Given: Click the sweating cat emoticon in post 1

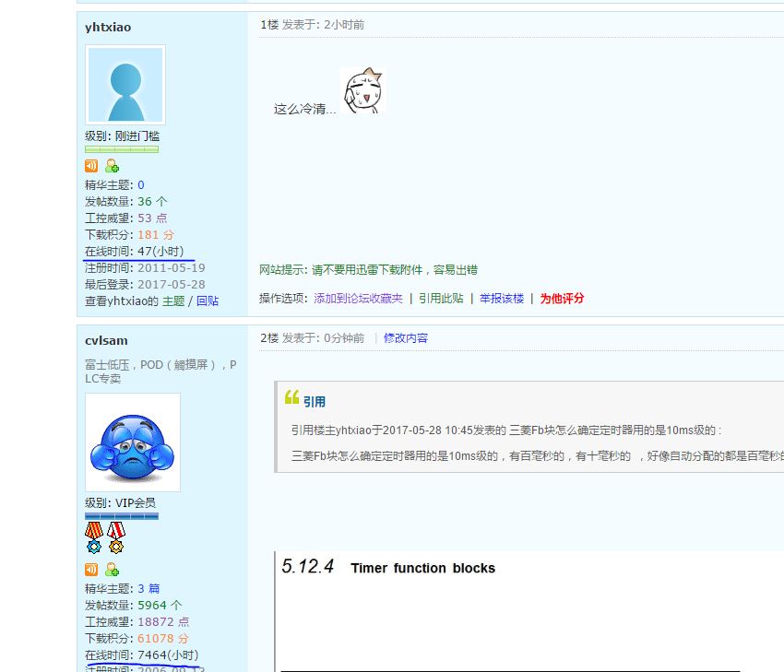Looking at the screenshot, I should click(362, 91).
